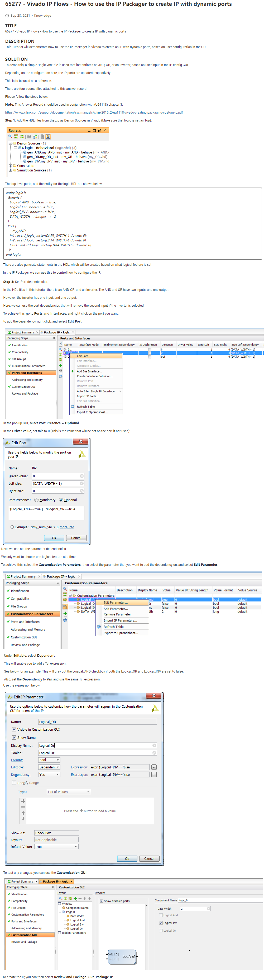Click search icon in Customization GUI Layout toolbar

(x=60, y=899)
